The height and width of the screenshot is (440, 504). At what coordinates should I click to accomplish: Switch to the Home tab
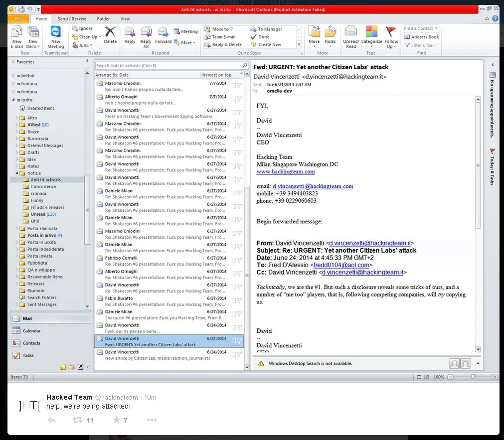pos(41,18)
